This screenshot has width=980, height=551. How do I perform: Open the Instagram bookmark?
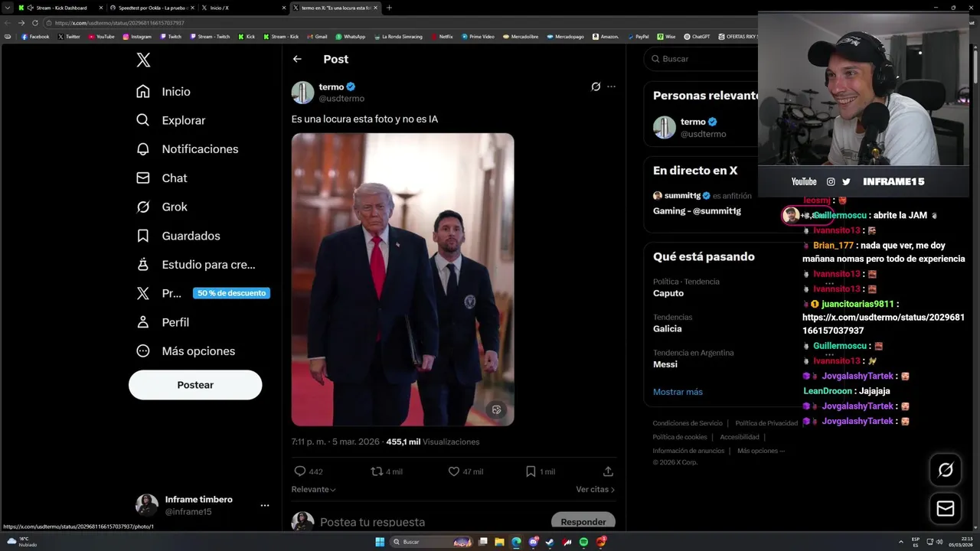pyautogui.click(x=137, y=37)
